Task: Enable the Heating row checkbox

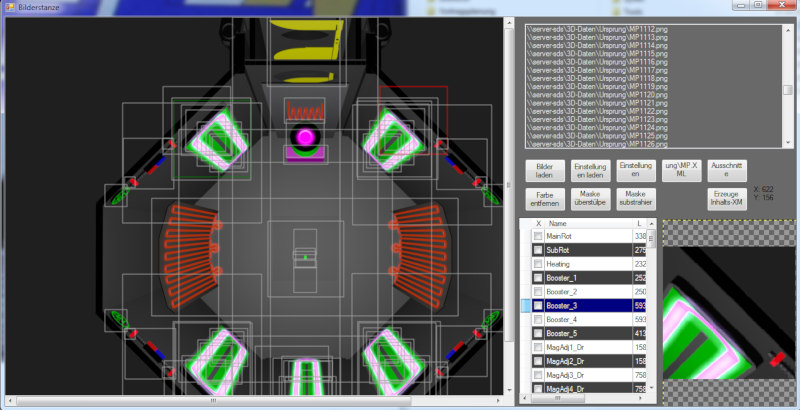Action: tap(538, 264)
